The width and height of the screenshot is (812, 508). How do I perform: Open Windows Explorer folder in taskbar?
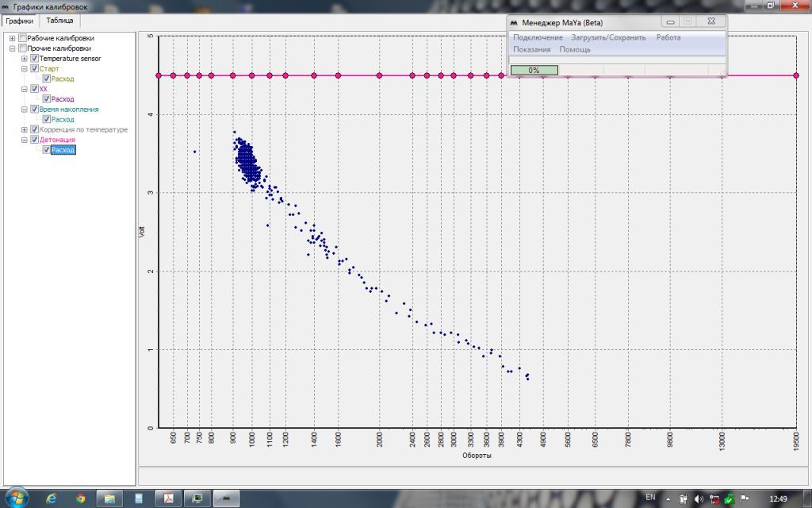tap(109, 498)
